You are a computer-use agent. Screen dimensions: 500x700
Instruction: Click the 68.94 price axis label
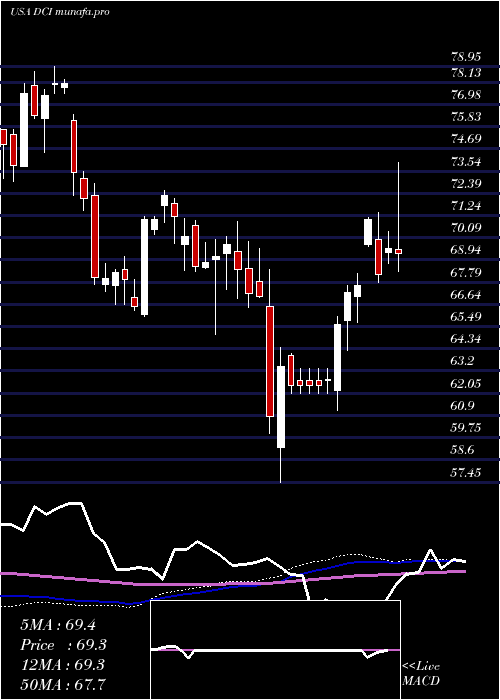(x=467, y=250)
